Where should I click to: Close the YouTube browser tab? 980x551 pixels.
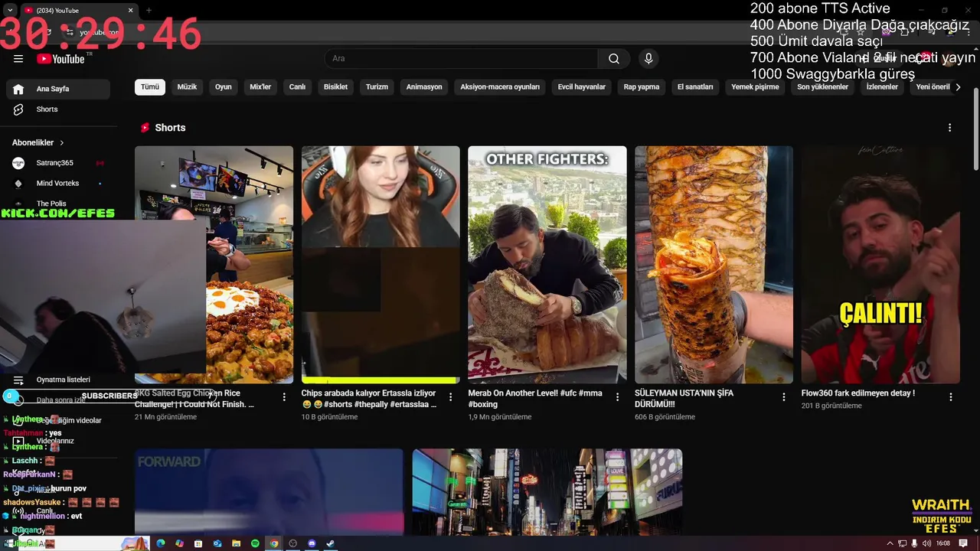131,11
